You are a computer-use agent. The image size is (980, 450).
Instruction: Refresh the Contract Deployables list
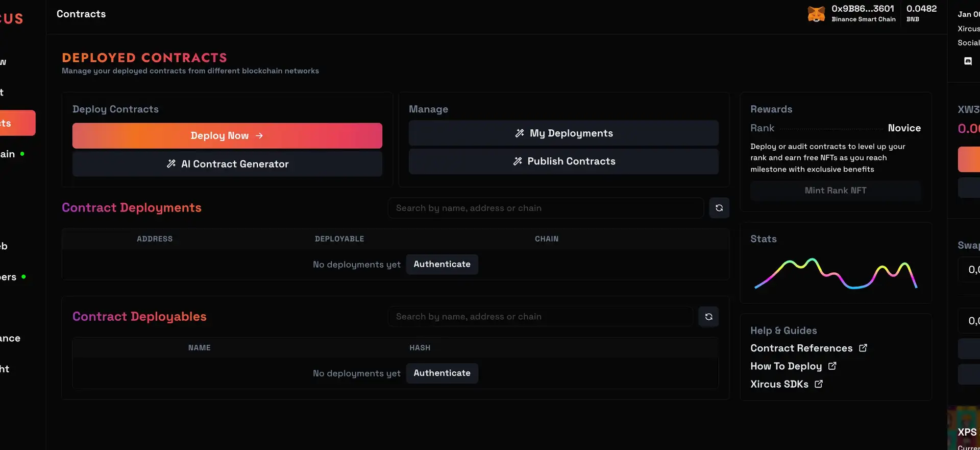708,317
